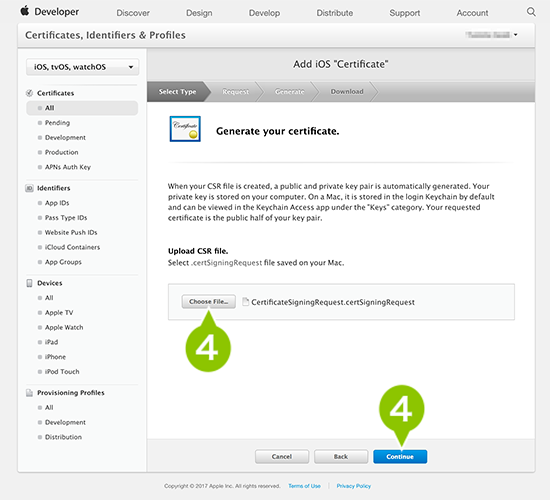Select Development under Provisioning Profiles
The height and width of the screenshot is (500, 550).
(65, 422)
